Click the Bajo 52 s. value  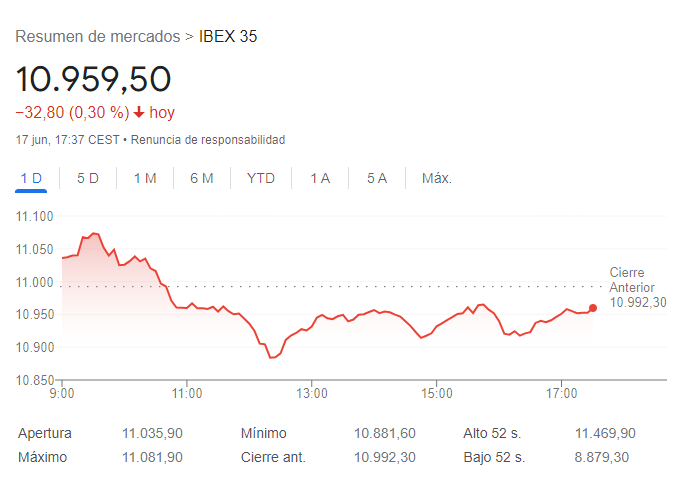[x=605, y=457]
